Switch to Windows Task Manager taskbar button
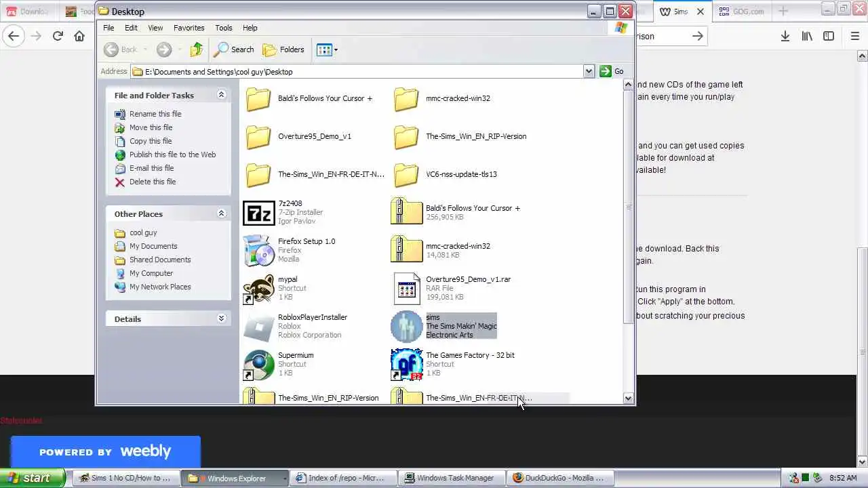868x488 pixels. tap(451, 478)
